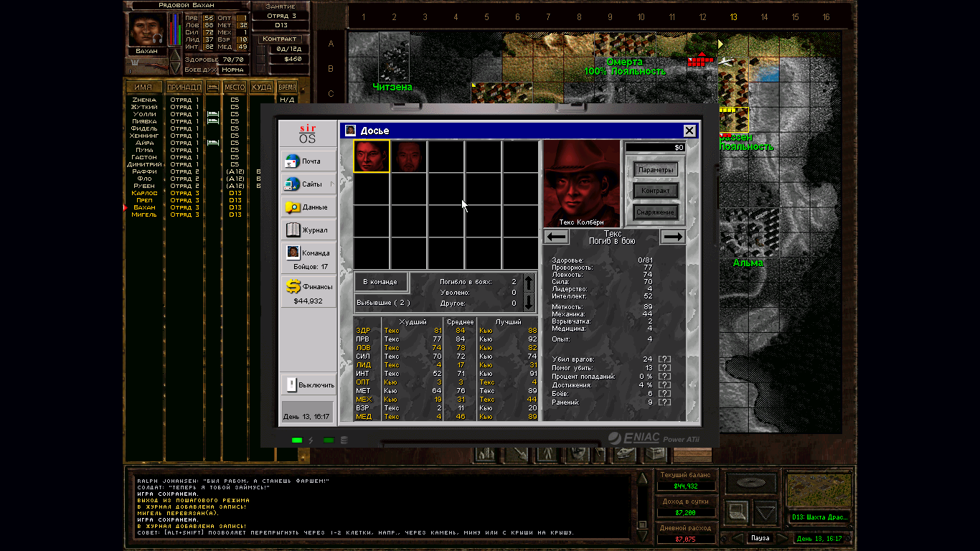Sort the team list by МЕСТО column
Viewport: 980px width, 551px height.
(x=235, y=88)
